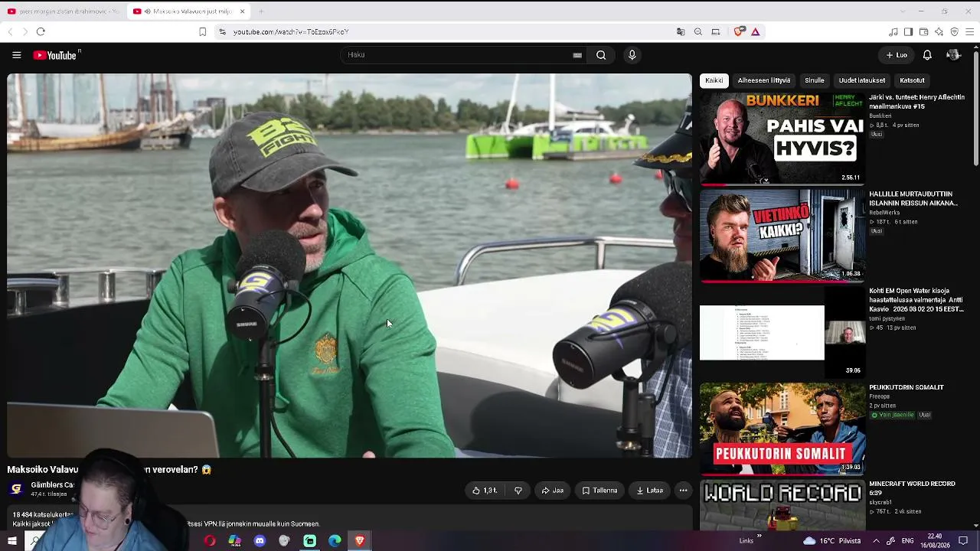Share the video using Jaa
The image size is (980, 551).
[553, 491]
